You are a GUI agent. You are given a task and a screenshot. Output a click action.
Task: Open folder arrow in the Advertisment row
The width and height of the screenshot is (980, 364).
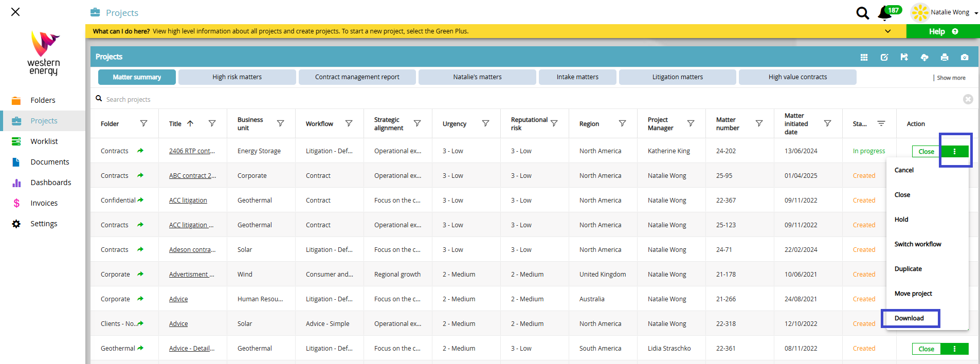coord(140,274)
